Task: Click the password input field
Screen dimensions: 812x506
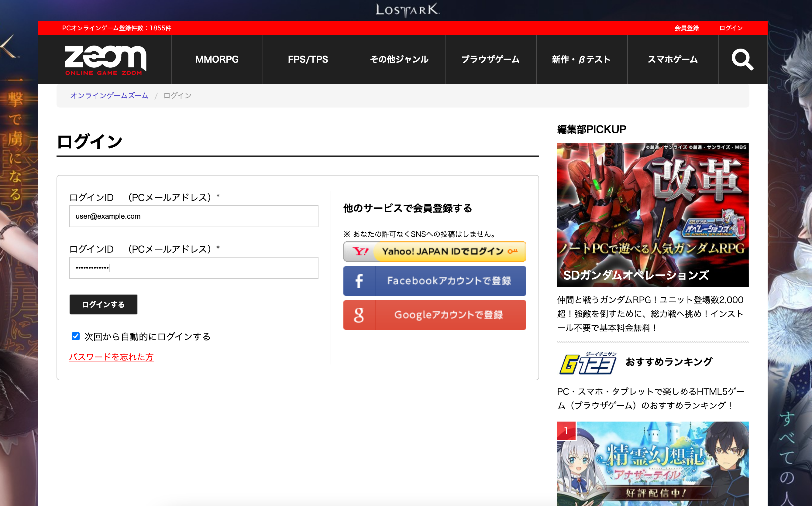Action: click(x=194, y=268)
